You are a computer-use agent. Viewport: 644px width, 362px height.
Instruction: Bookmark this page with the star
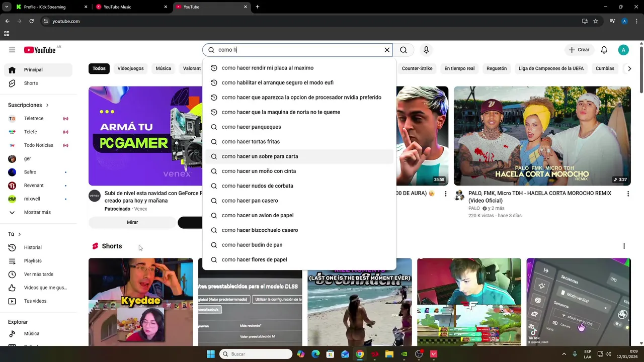(596, 21)
